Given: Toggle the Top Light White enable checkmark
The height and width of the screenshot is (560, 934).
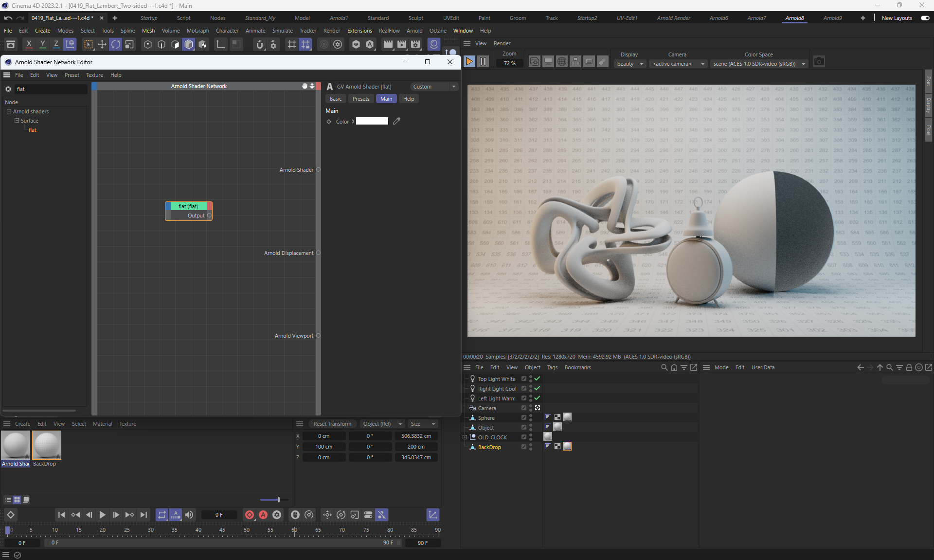Looking at the screenshot, I should tap(538, 379).
